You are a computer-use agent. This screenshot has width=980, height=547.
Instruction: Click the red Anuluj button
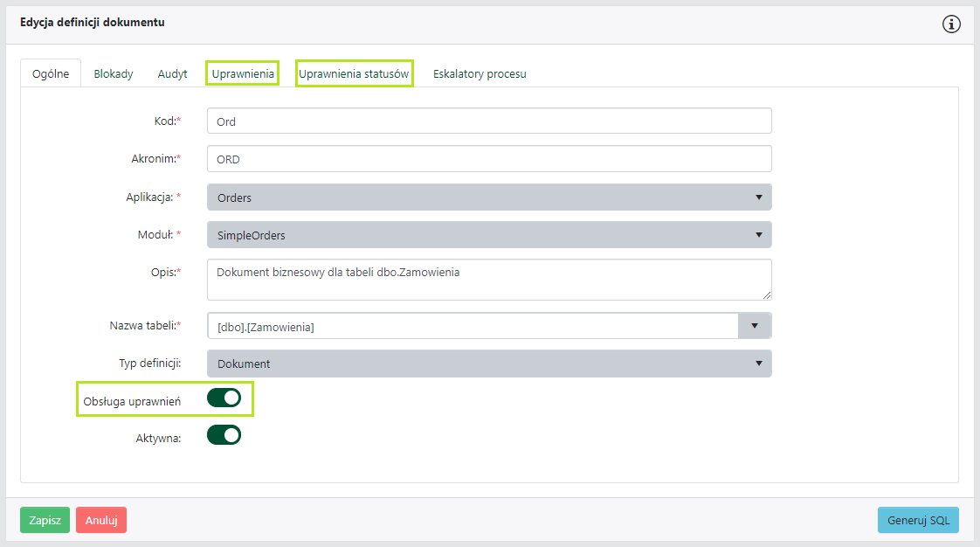pos(101,520)
